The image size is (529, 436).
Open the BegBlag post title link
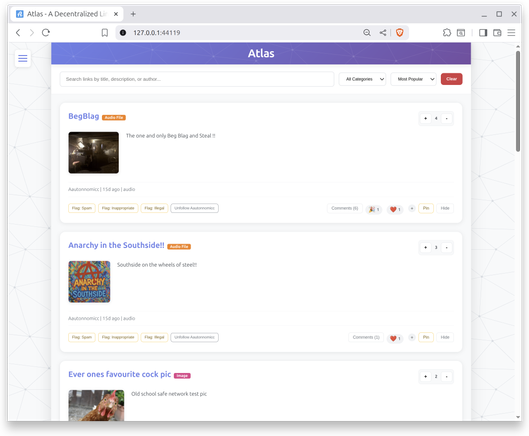84,116
